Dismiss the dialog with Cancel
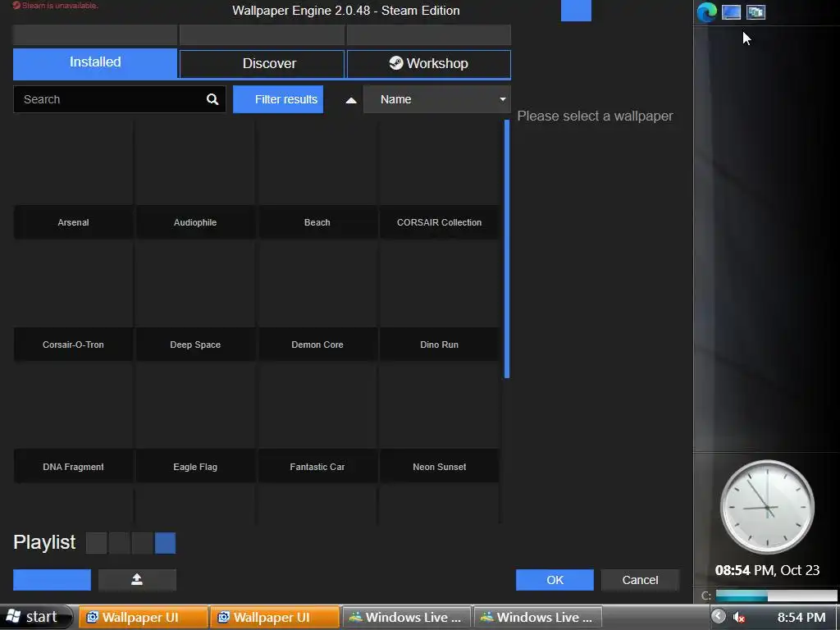This screenshot has width=840, height=630. point(640,580)
